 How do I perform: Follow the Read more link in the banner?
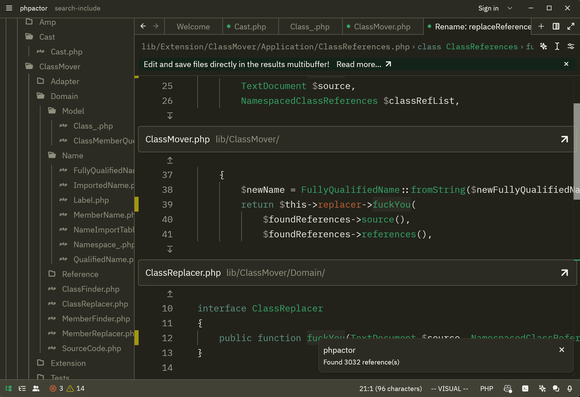pos(364,64)
